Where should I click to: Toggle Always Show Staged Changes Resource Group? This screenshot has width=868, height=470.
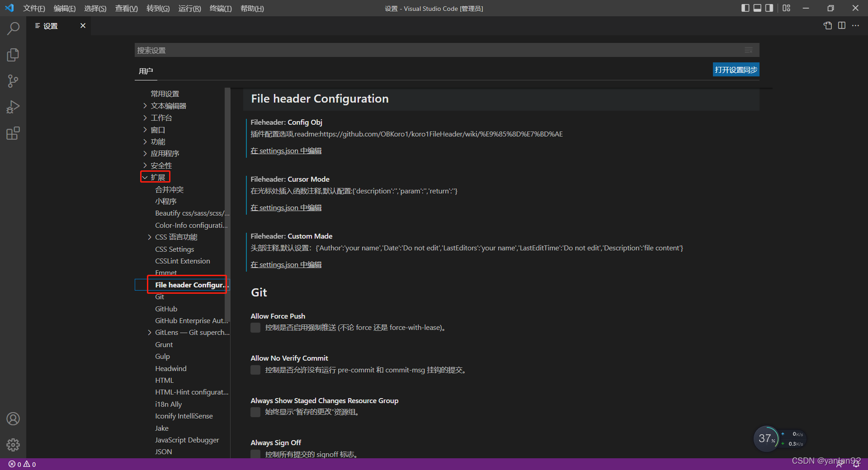click(x=255, y=412)
